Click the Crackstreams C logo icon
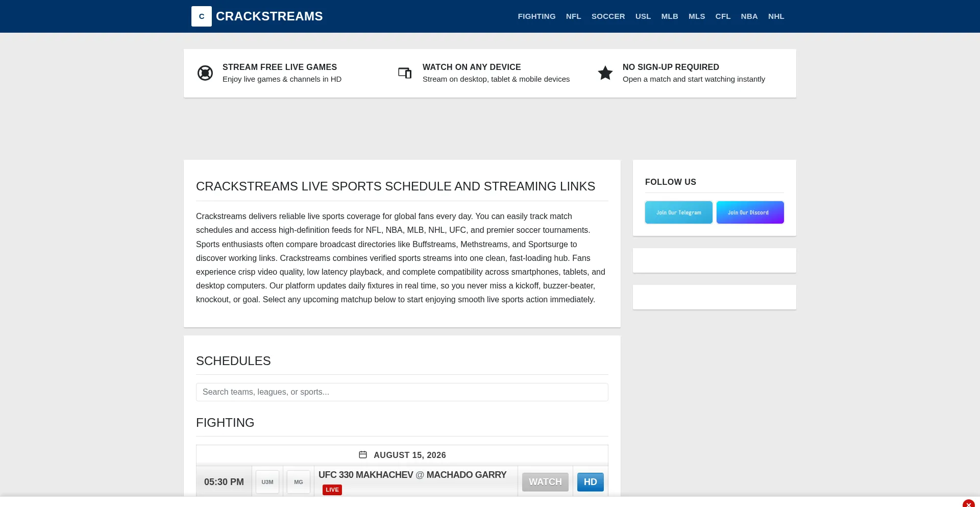 (x=202, y=16)
